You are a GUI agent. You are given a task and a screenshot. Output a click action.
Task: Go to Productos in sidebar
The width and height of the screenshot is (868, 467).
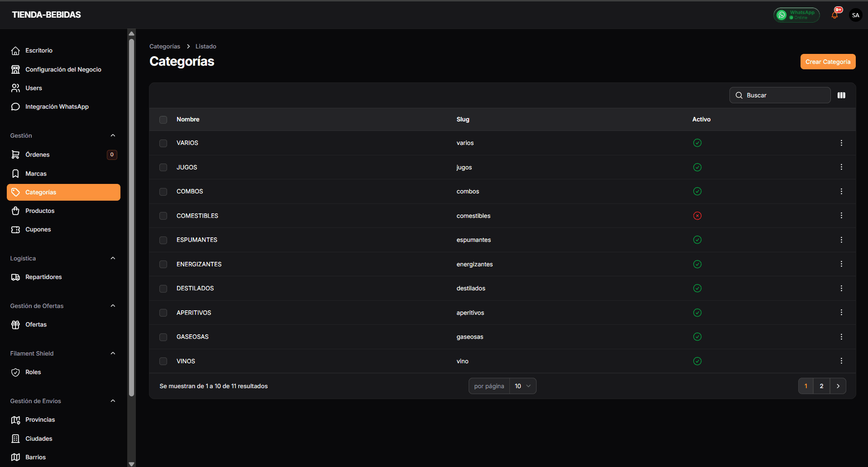coord(40,211)
